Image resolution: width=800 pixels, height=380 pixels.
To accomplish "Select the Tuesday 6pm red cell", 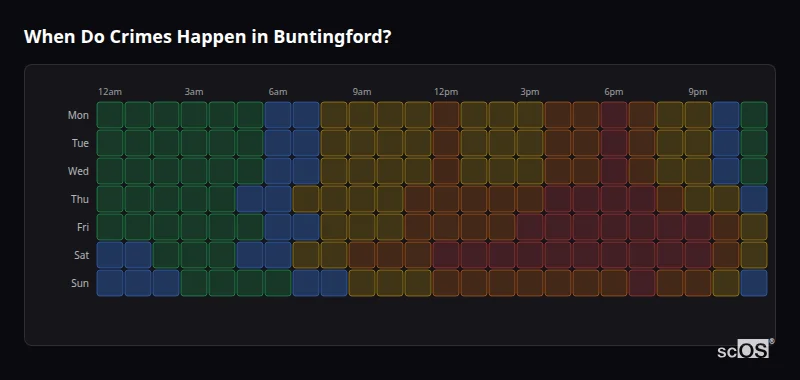I will pos(614,143).
